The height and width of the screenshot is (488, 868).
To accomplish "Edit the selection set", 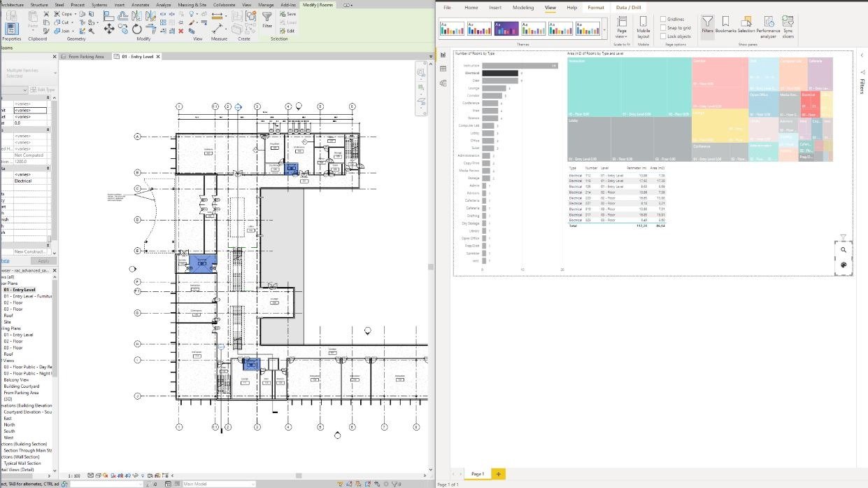I will [x=287, y=31].
